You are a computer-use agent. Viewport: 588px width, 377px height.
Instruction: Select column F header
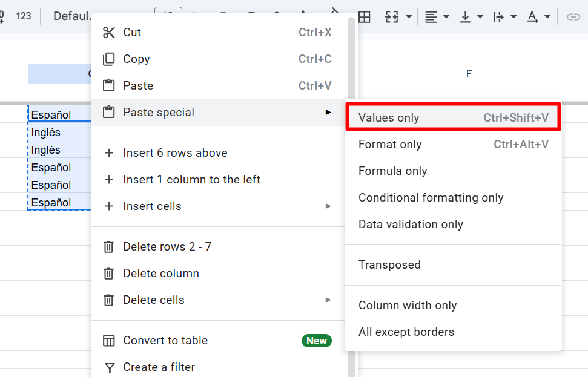pos(469,74)
